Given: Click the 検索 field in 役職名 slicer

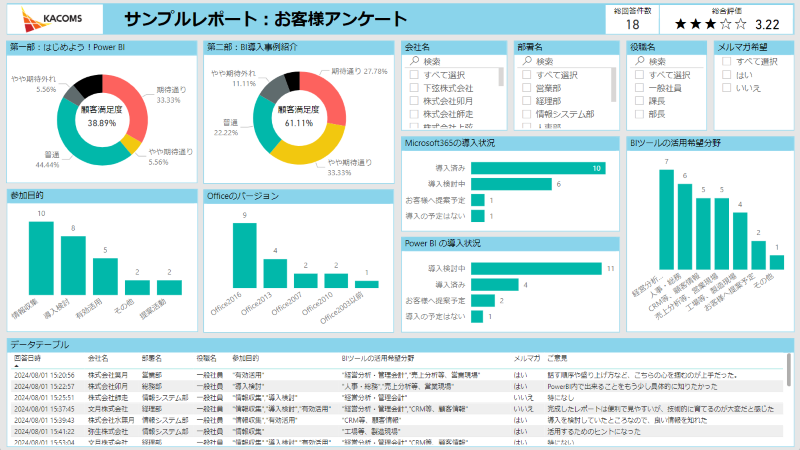Looking at the screenshot, I should [x=667, y=61].
